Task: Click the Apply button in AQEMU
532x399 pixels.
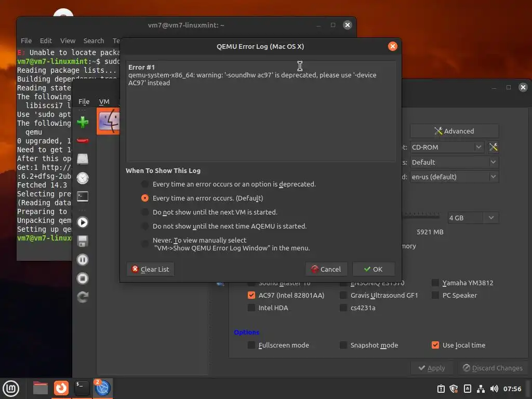Action: pos(432,368)
